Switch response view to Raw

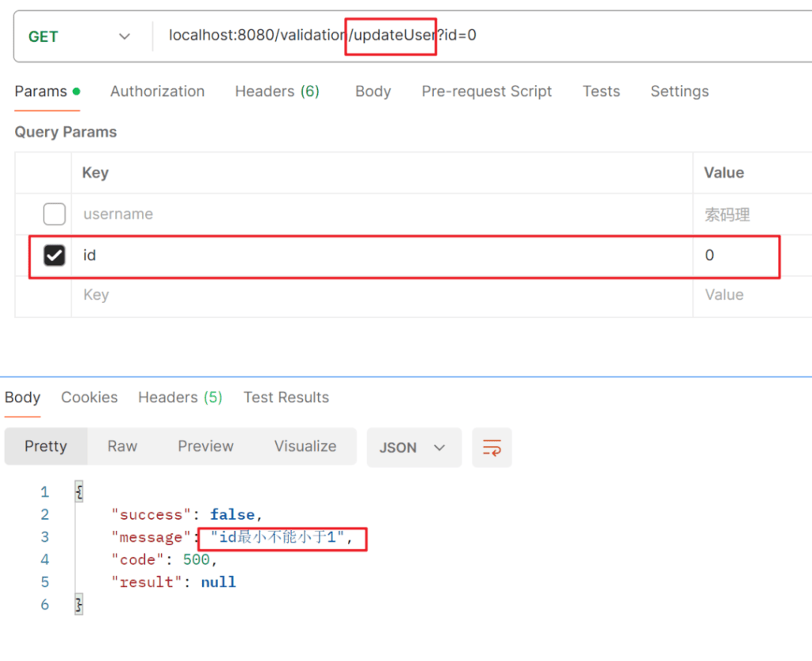(x=122, y=447)
